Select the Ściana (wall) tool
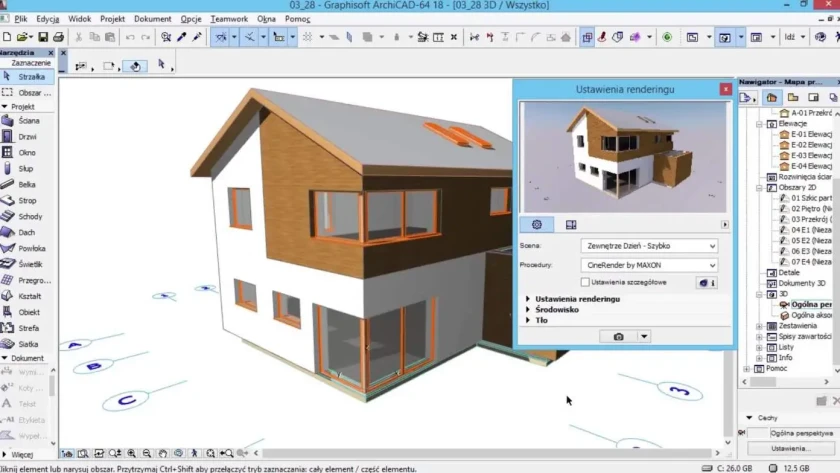The image size is (840, 473). tap(28, 120)
